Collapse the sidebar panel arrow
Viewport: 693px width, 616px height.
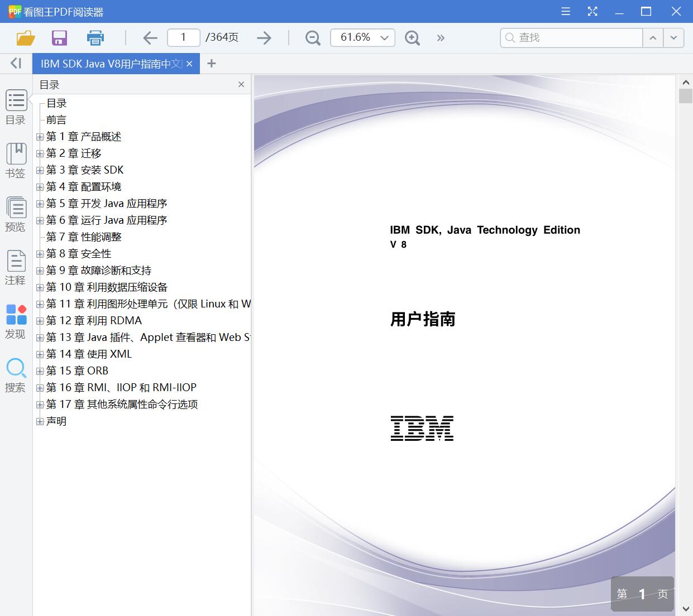16,64
